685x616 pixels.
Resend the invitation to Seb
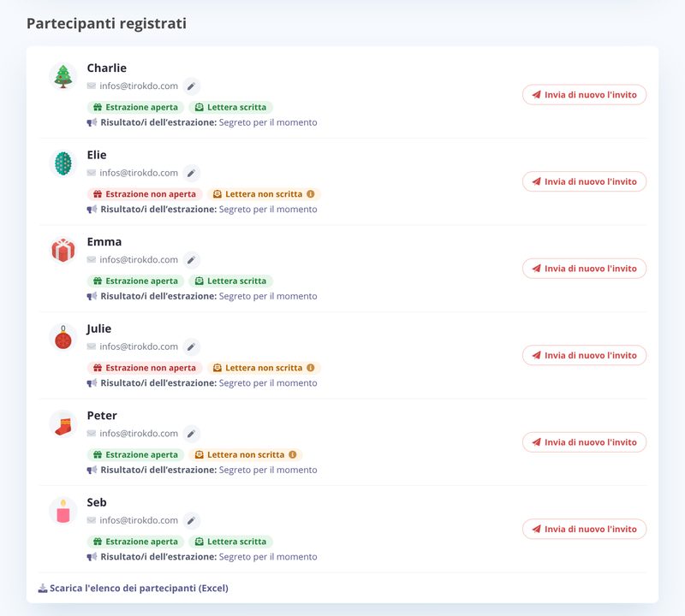tap(584, 529)
